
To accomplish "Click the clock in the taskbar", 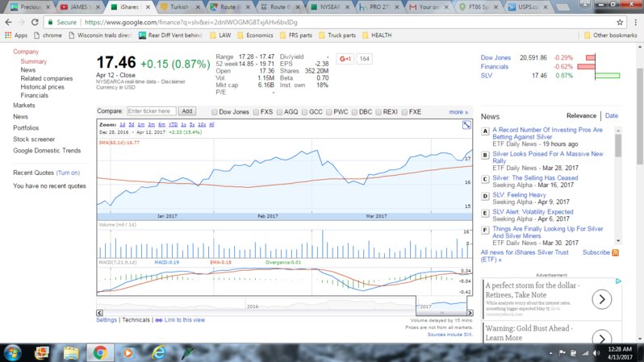I will tap(620, 353).
